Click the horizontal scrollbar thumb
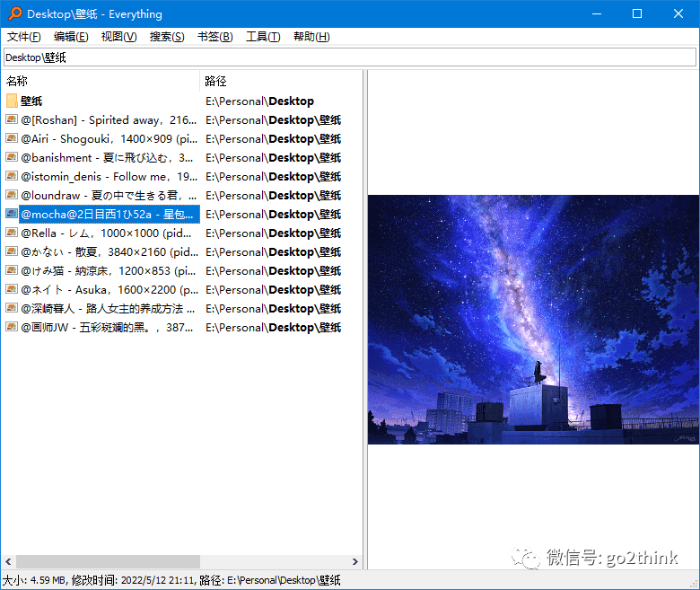 [108, 561]
